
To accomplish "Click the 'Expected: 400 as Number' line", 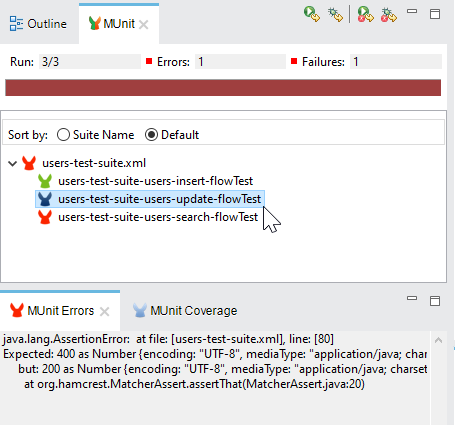I will [215, 354].
